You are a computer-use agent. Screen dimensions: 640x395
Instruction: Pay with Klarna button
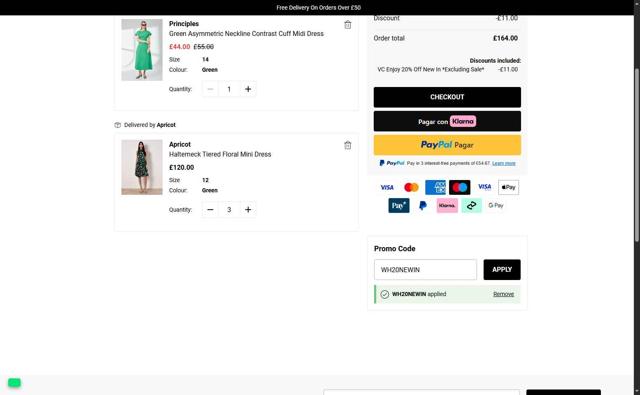point(447,121)
